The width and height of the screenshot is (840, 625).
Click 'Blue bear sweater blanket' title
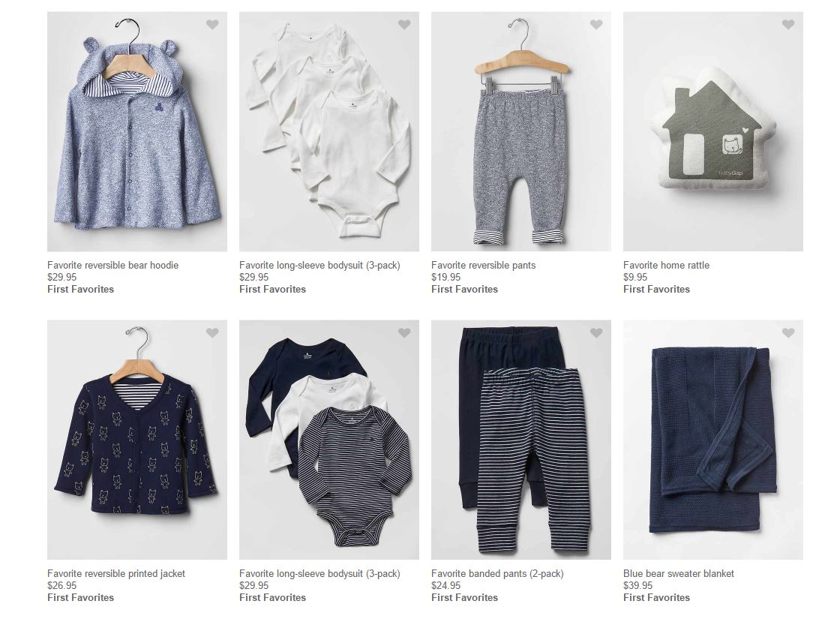678,573
